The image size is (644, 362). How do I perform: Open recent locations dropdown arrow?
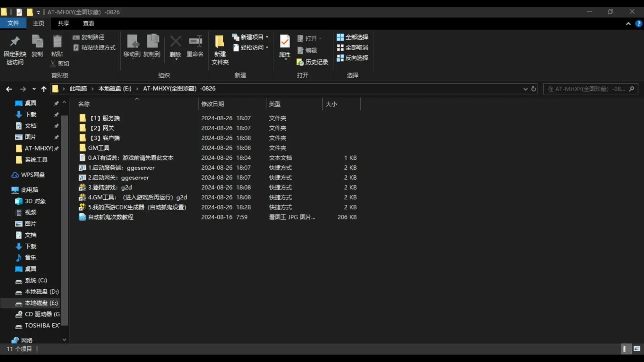click(x=34, y=89)
